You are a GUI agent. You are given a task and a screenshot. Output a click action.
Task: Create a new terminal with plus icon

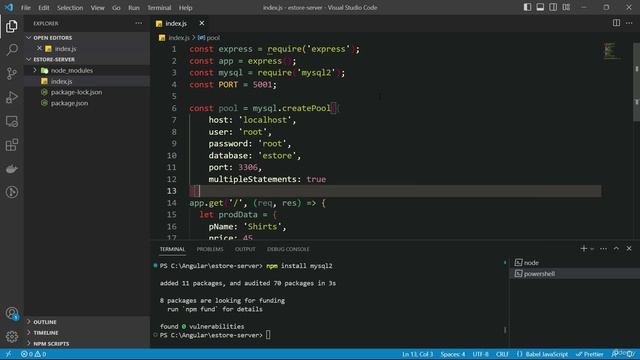[x=583, y=249]
